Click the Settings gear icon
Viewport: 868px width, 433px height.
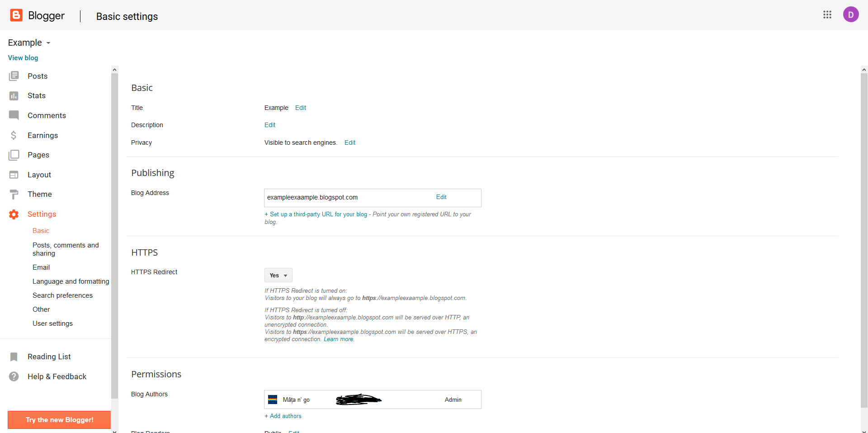tap(14, 214)
